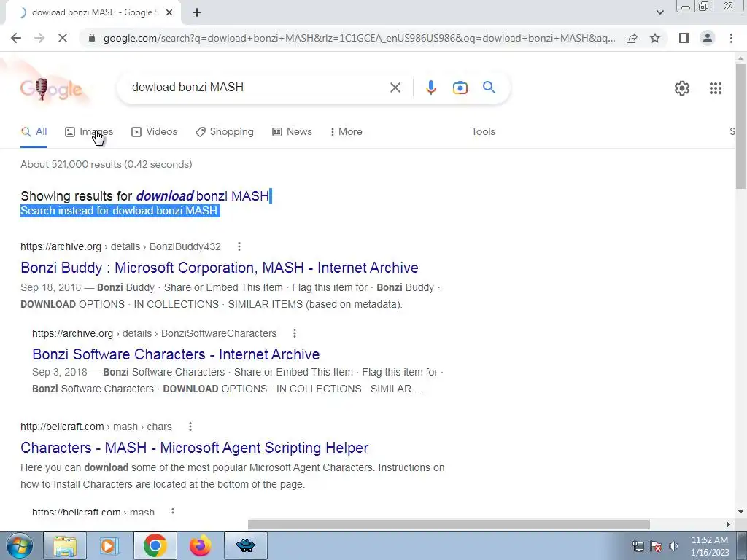Viewport: 747px width, 560px height.
Task: Search by image with camera icon
Action: [x=460, y=87]
